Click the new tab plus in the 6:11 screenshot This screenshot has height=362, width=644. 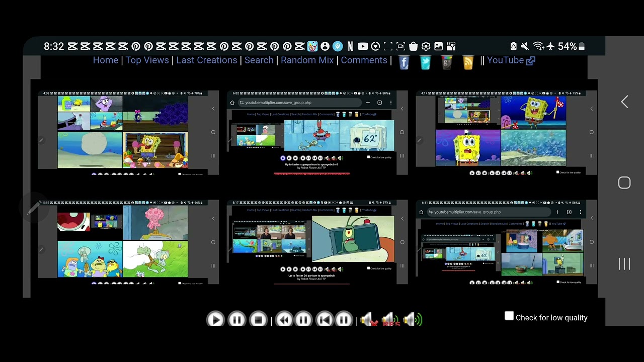(557, 212)
